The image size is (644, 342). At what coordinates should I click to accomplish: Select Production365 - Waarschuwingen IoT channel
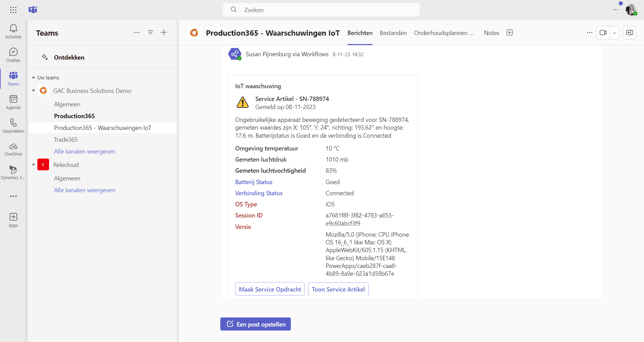tap(103, 128)
